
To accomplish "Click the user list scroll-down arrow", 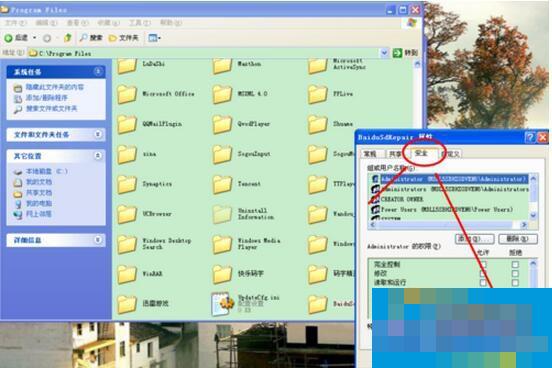I will click(533, 215).
